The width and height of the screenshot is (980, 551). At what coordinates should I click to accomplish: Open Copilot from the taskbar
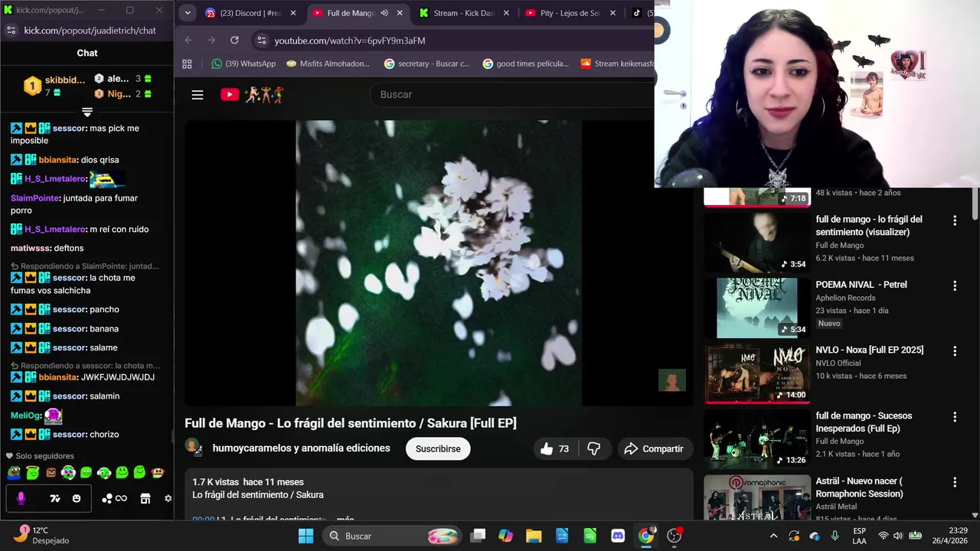click(x=505, y=536)
